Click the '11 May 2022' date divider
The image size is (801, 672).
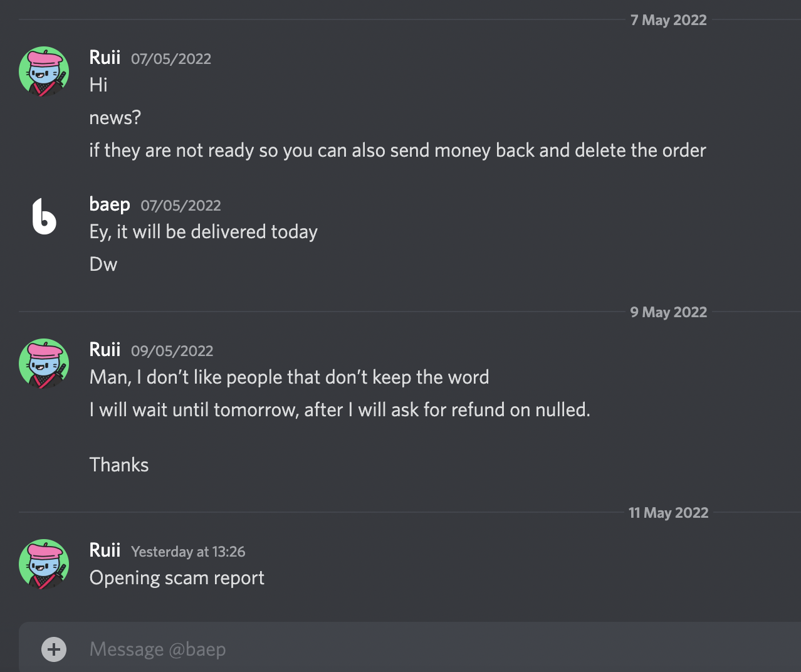point(669,513)
